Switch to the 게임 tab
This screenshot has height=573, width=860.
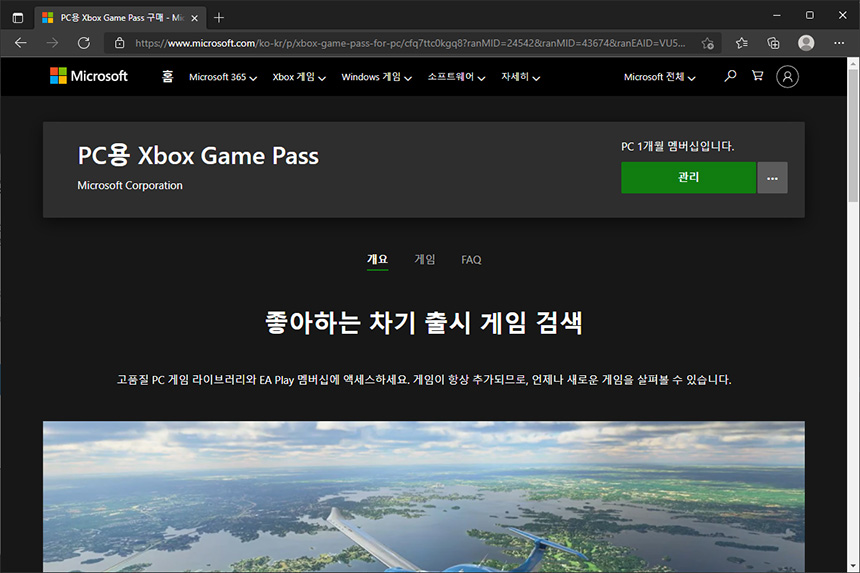click(425, 259)
